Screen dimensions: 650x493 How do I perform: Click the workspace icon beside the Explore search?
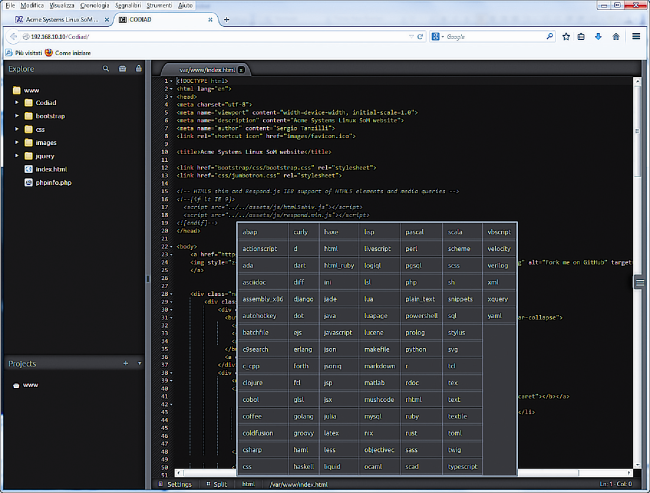click(122, 69)
